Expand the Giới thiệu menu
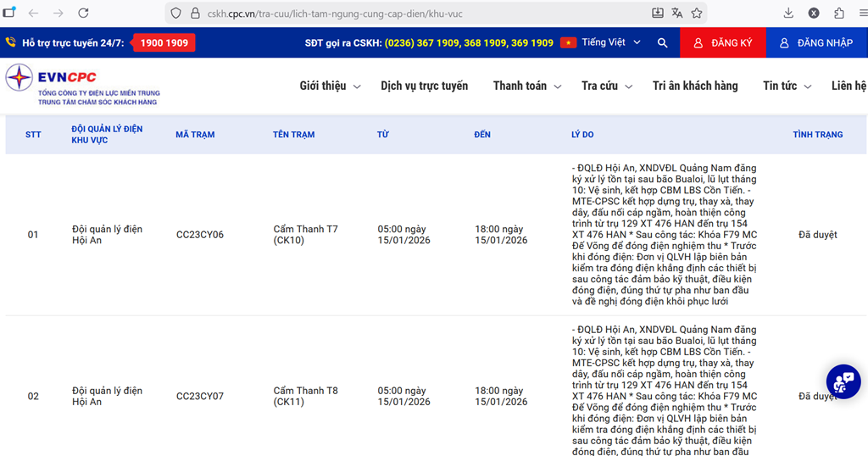This screenshot has height=456, width=868. [x=330, y=86]
